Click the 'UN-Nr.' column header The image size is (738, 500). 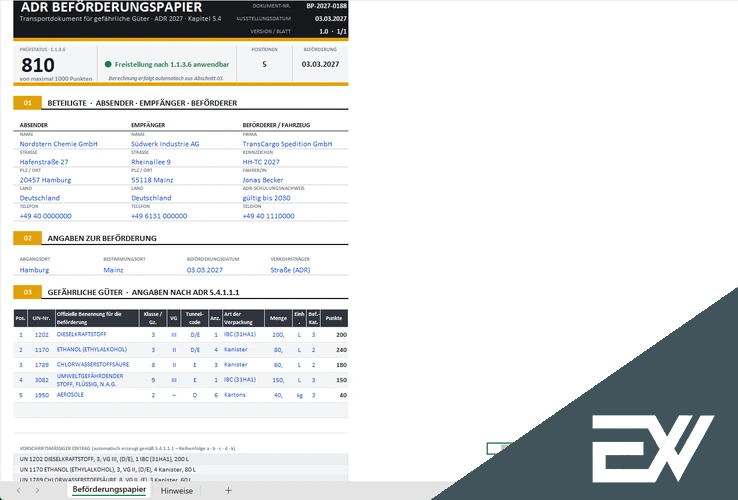click(41, 318)
